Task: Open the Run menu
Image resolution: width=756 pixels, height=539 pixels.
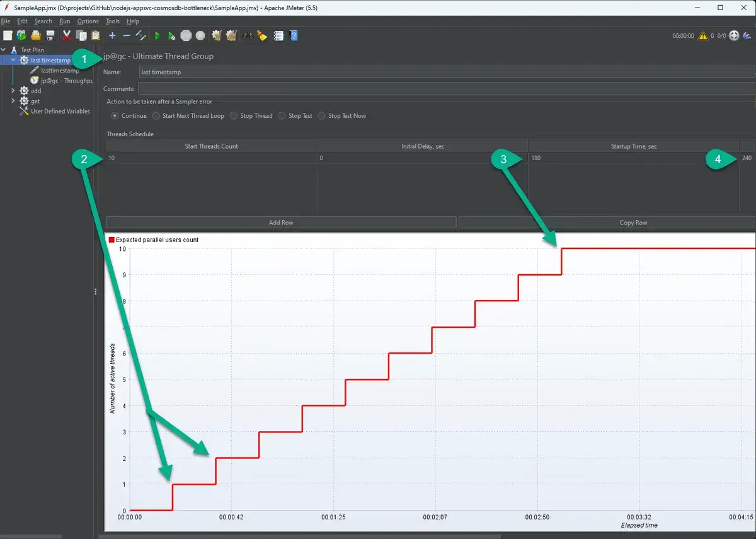Action: point(64,21)
